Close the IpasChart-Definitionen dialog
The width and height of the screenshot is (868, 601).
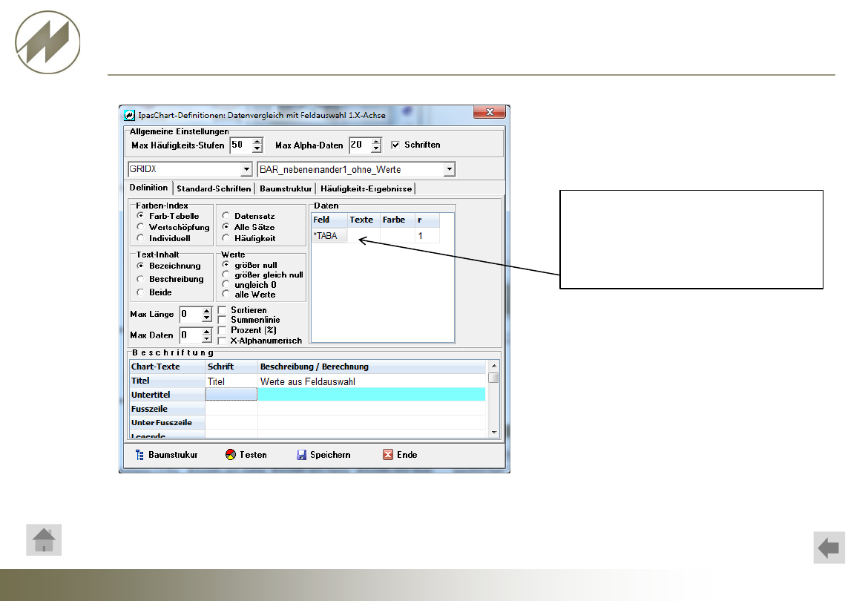pyautogui.click(x=490, y=112)
